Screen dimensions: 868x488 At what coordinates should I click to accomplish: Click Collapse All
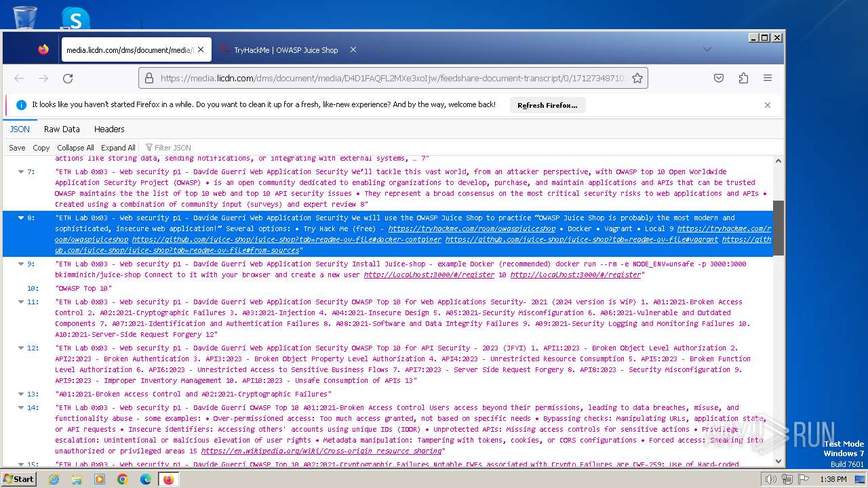point(75,148)
